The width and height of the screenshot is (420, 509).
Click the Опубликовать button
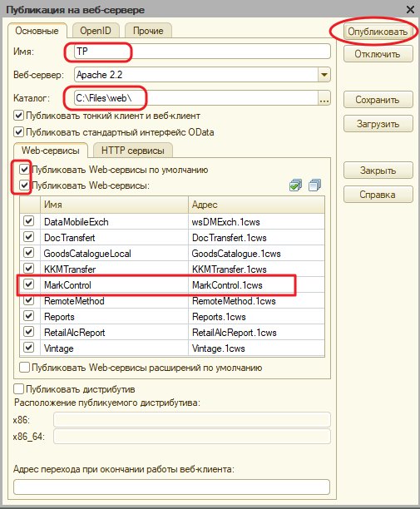378,32
